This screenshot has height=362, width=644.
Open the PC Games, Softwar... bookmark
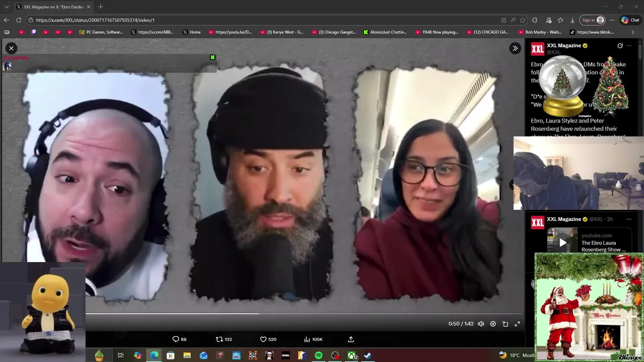tap(101, 32)
